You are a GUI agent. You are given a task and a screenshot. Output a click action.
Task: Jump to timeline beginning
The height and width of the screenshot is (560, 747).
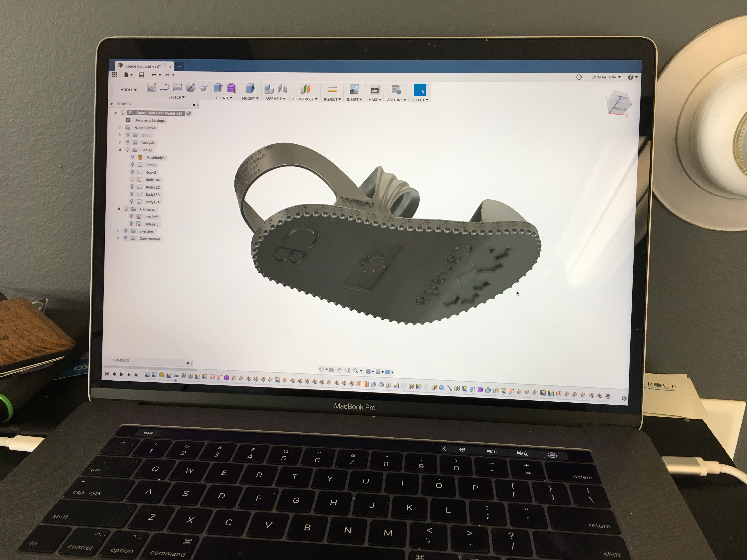click(x=107, y=374)
